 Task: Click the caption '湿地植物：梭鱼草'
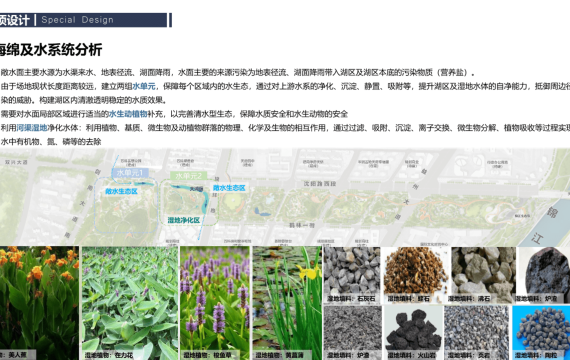pyautogui.click(x=207, y=355)
